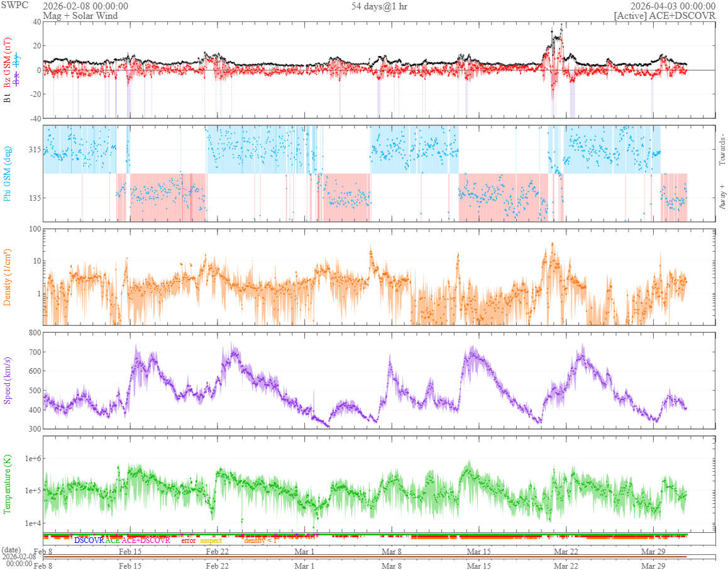Toggle the Speed (km/s) axis label
Image resolution: width=728 pixels, height=570 pixels.
tap(7, 381)
